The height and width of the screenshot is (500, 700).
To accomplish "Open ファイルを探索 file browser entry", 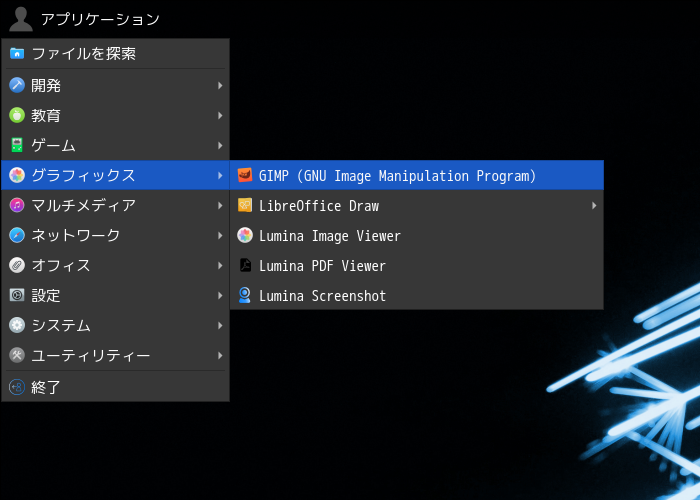I will (116, 54).
